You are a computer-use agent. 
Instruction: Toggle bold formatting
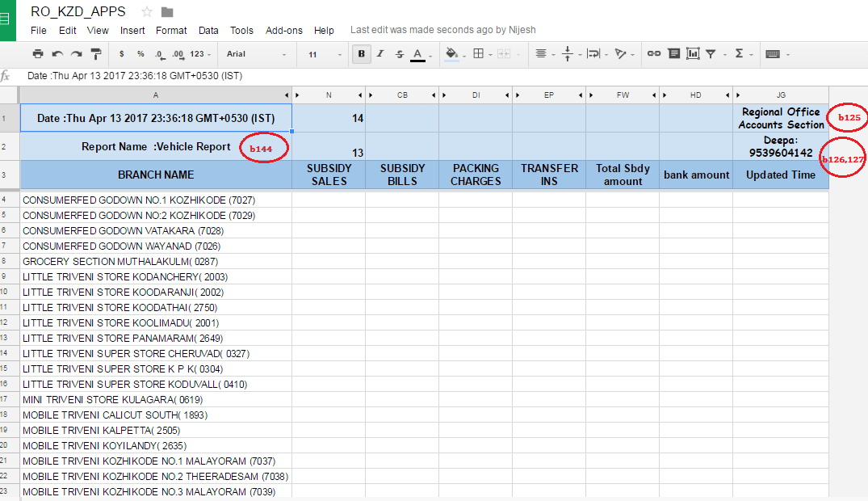click(x=361, y=53)
